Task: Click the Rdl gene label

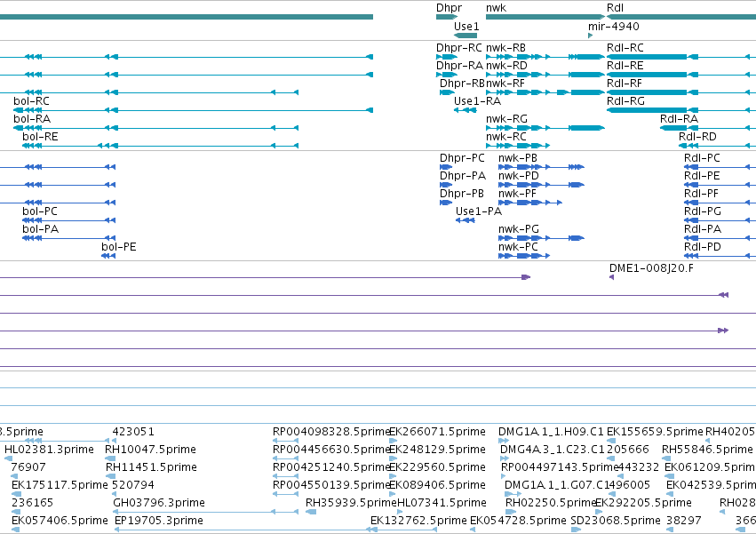Action: (x=615, y=8)
